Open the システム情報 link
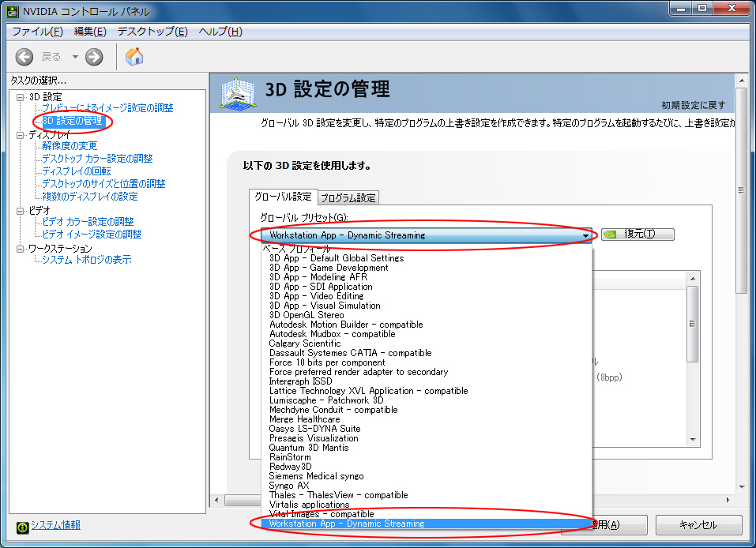This screenshot has width=756, height=548. (55, 525)
